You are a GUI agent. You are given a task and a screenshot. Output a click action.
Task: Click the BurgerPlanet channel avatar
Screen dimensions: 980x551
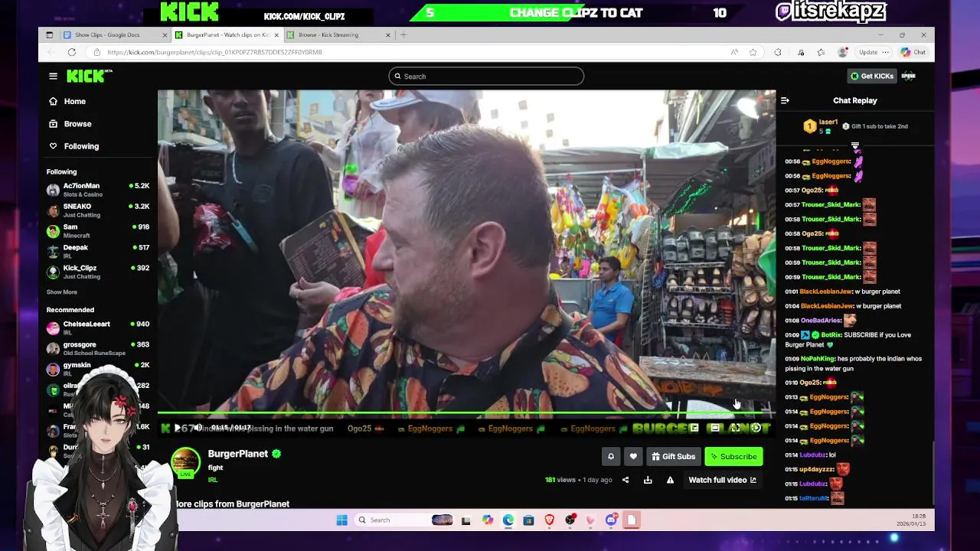pyautogui.click(x=185, y=462)
